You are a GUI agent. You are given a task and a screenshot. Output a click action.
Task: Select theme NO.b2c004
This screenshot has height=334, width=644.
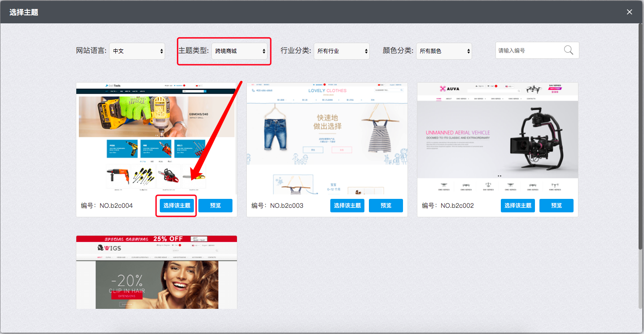pyautogui.click(x=177, y=206)
